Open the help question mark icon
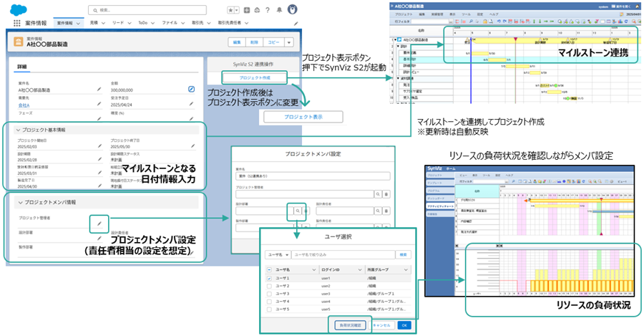 [268, 11]
